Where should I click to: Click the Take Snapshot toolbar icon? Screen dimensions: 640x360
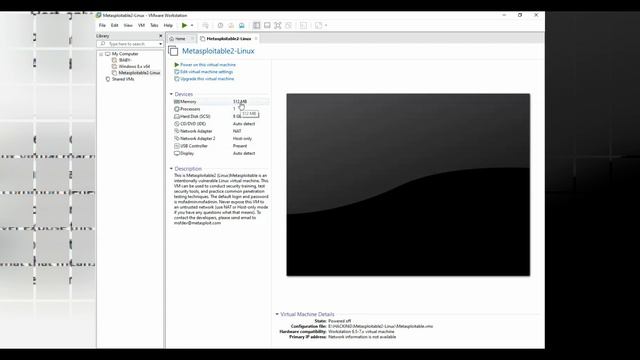pyautogui.click(x=220, y=25)
